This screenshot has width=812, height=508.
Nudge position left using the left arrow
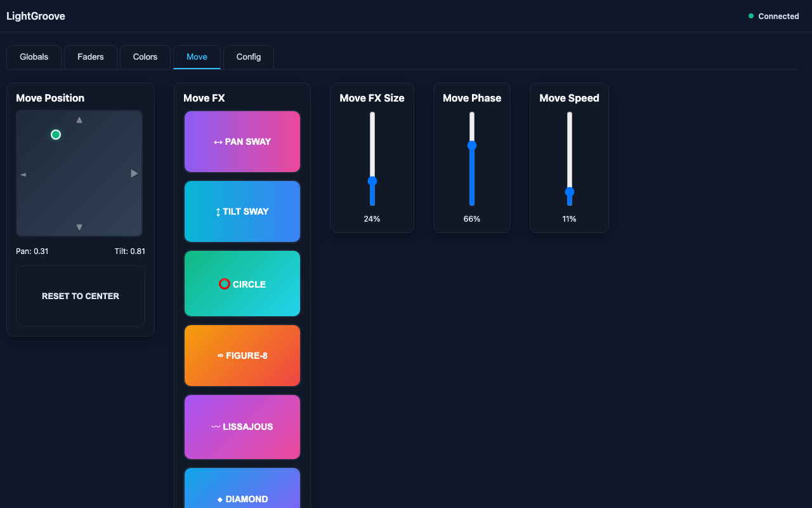[x=23, y=173]
